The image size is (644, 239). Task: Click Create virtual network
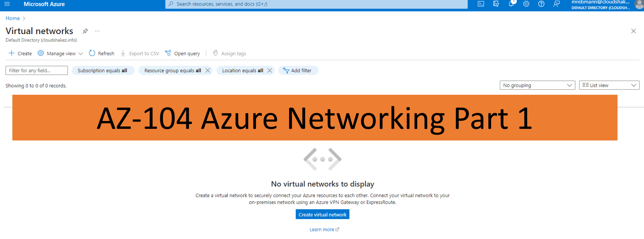[x=322, y=214]
